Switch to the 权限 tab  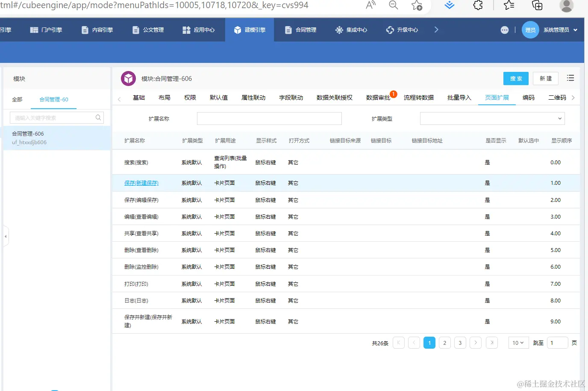click(x=190, y=98)
